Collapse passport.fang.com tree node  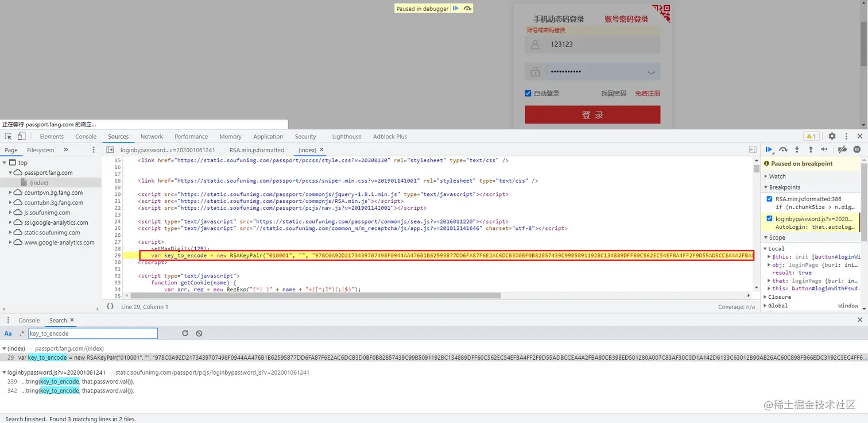[x=11, y=172]
